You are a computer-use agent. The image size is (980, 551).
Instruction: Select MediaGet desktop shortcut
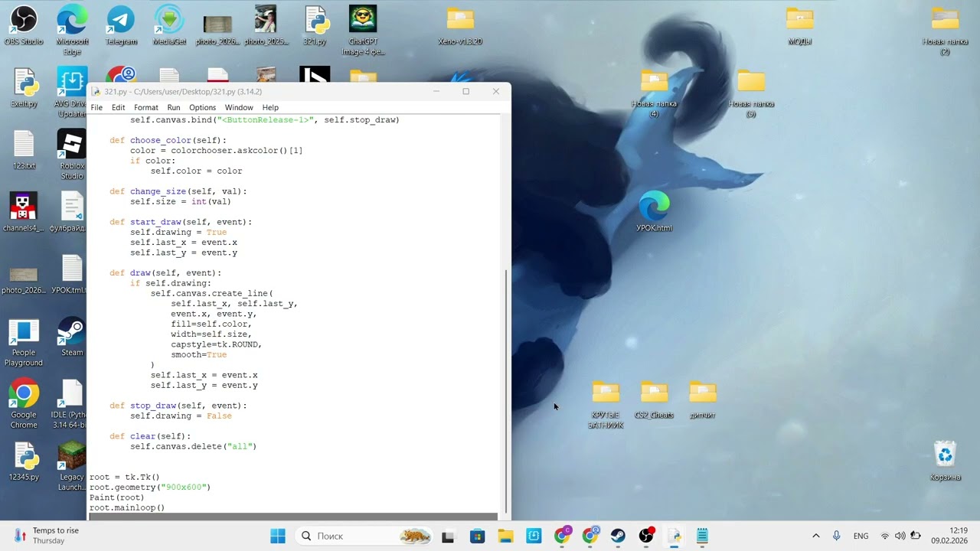pyautogui.click(x=169, y=25)
